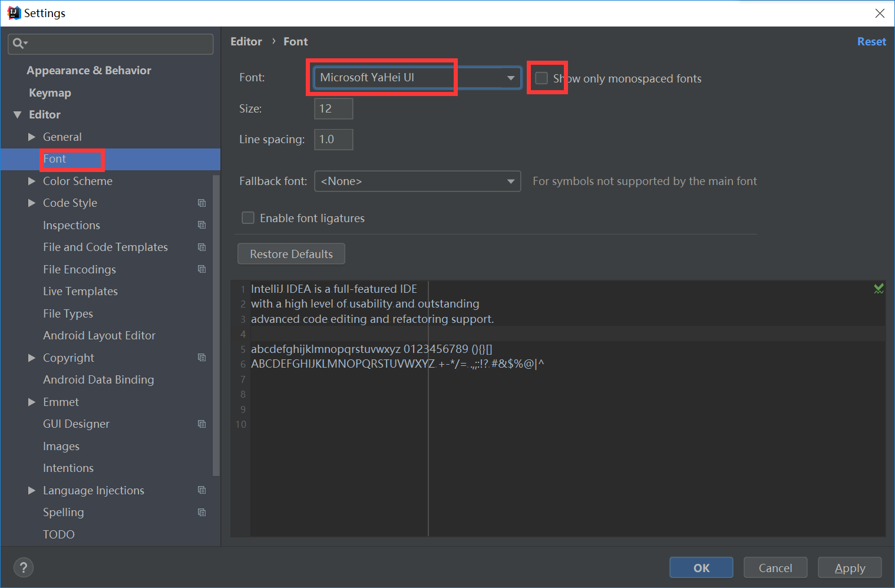Click the project-level icon beside GUI Designer
The width and height of the screenshot is (895, 588).
coord(202,424)
